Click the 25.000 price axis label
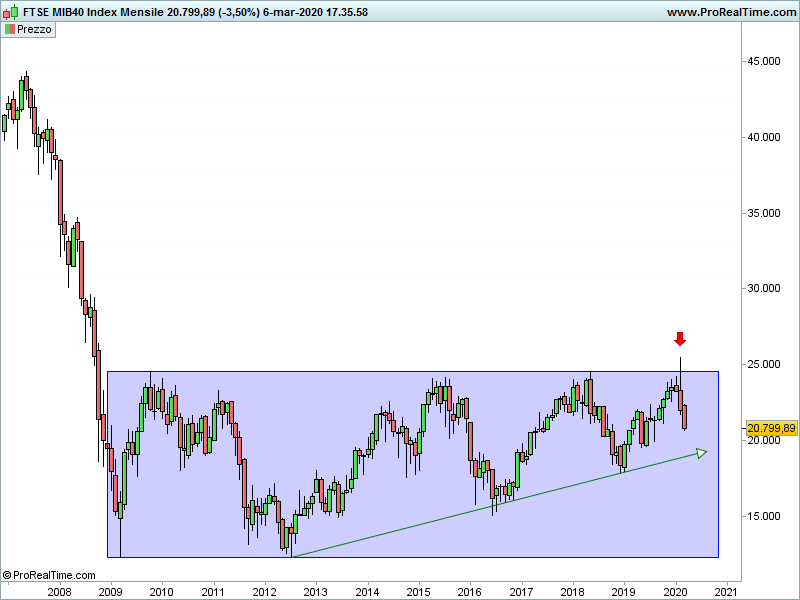Image resolution: width=800 pixels, height=600 pixels. coord(764,364)
